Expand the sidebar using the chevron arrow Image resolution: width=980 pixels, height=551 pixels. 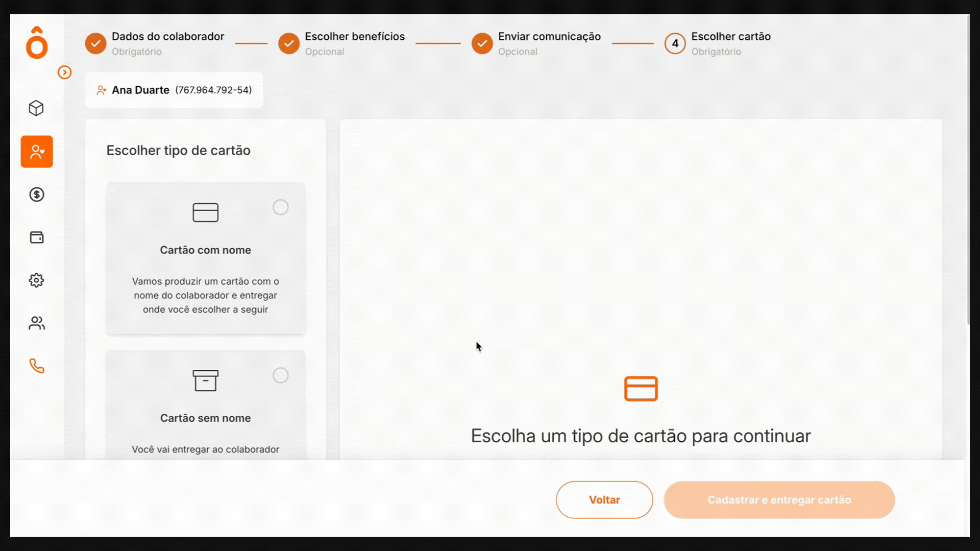(x=64, y=72)
